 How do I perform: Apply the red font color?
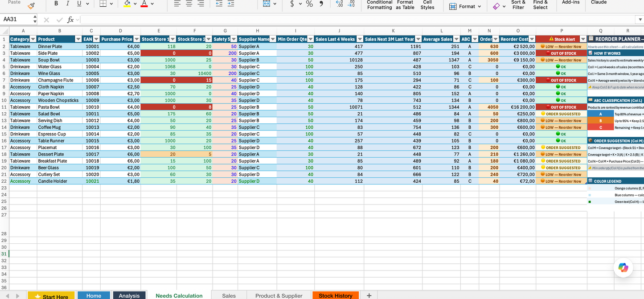[x=144, y=4]
